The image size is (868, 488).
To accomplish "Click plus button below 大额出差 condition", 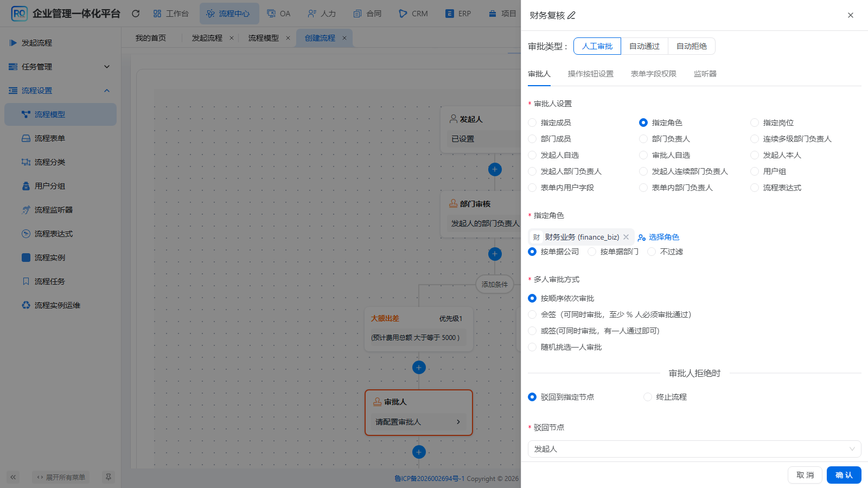I will click(419, 368).
